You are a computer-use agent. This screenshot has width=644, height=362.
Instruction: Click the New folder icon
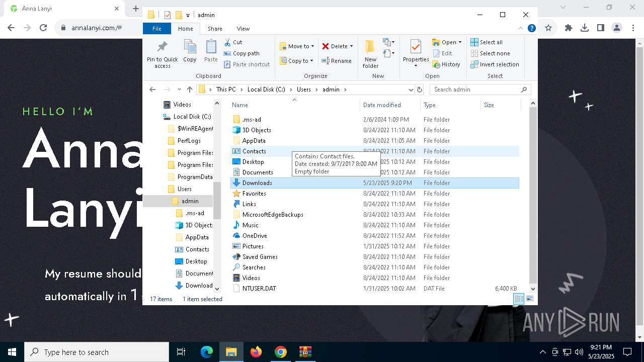370,47
